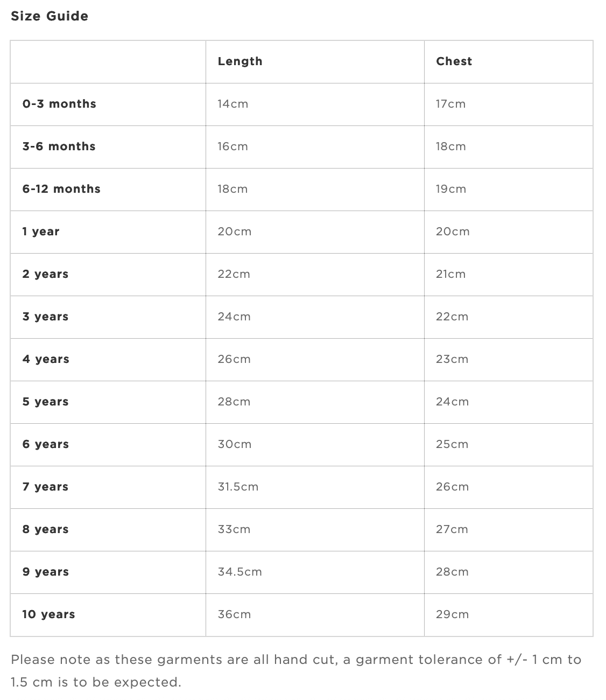606x700 pixels.
Task: Select the 10 years row label
Action: click(48, 614)
